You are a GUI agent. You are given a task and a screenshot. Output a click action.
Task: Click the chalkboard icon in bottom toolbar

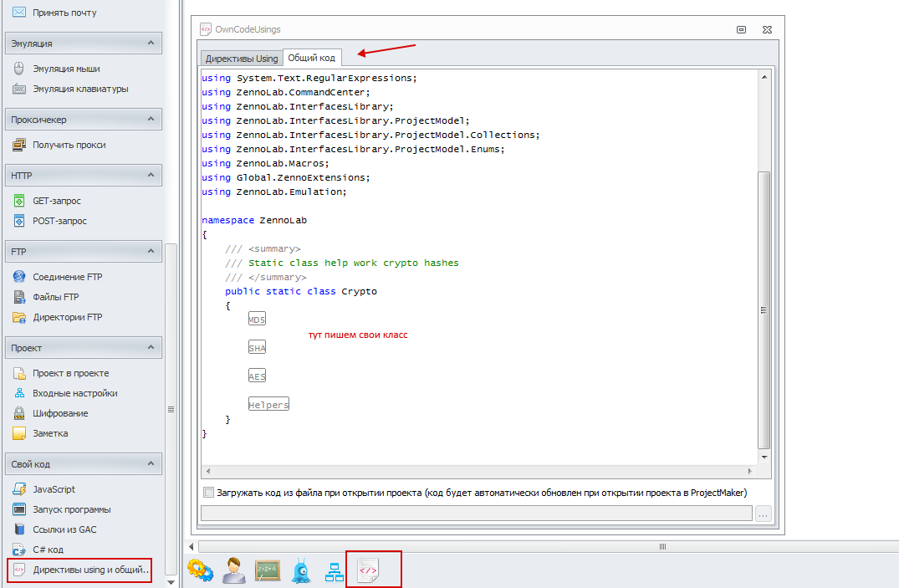[268, 570]
